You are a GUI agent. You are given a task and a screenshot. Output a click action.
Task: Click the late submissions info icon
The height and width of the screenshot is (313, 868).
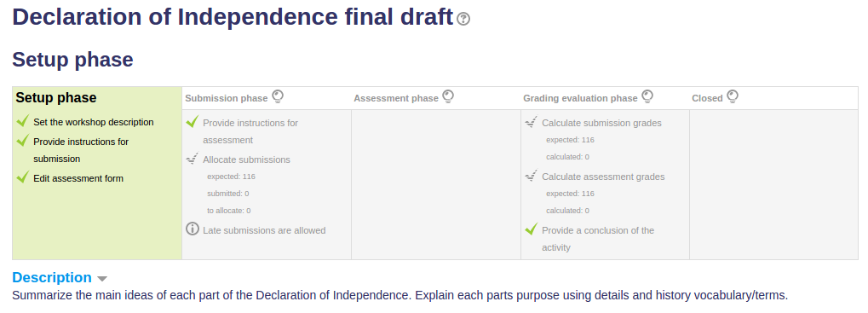pos(193,229)
